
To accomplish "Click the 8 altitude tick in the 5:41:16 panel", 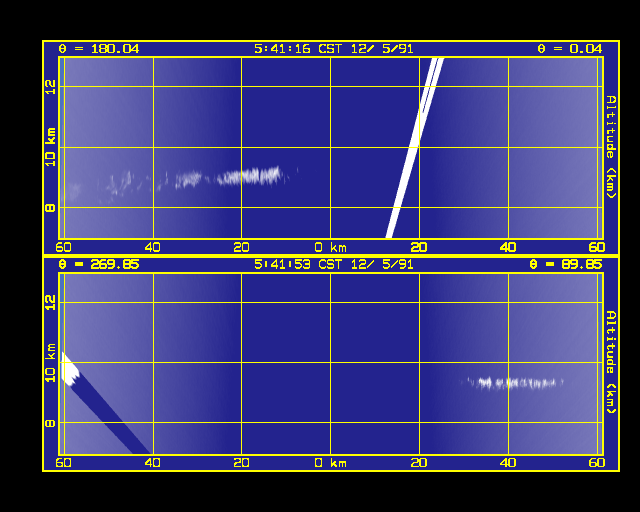I will coord(50,208).
